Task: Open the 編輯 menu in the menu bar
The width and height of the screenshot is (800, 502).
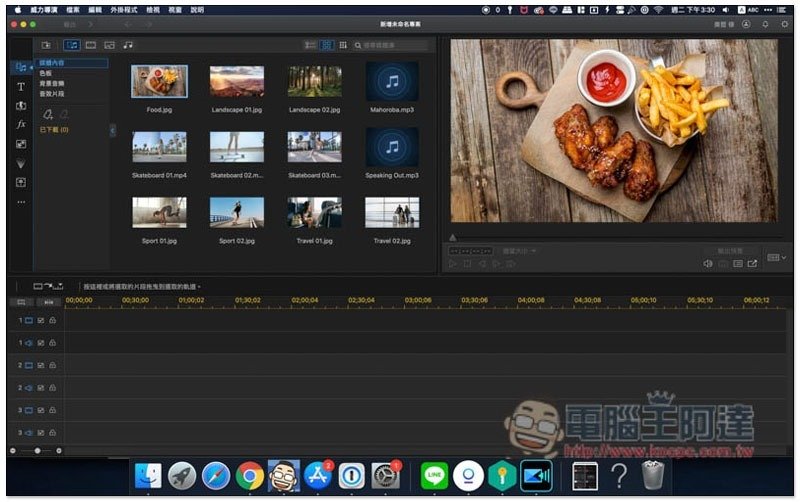Action: [95, 8]
